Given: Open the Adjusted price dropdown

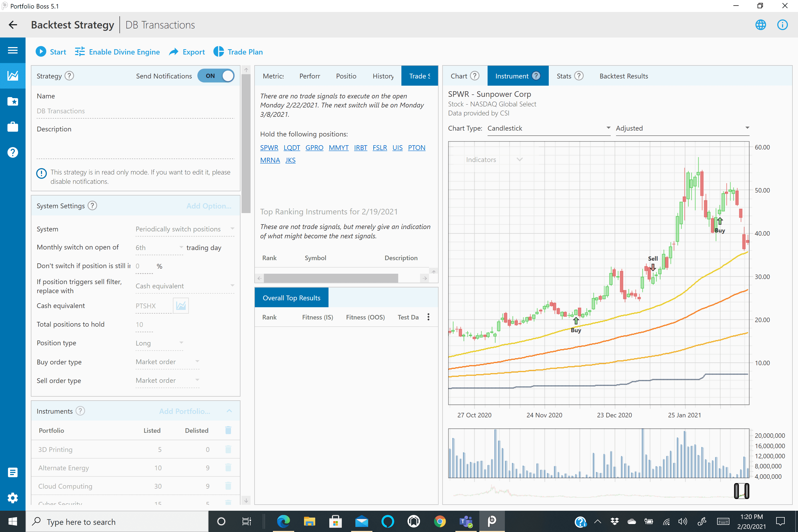Looking at the screenshot, I should tap(682, 128).
